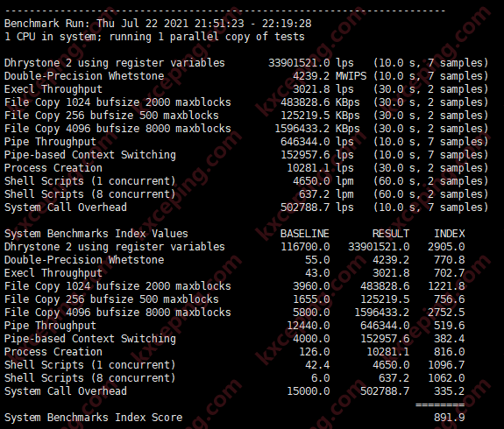Click the RESULT column header
Viewport: 504px width, 429px height.
pyautogui.click(x=391, y=234)
